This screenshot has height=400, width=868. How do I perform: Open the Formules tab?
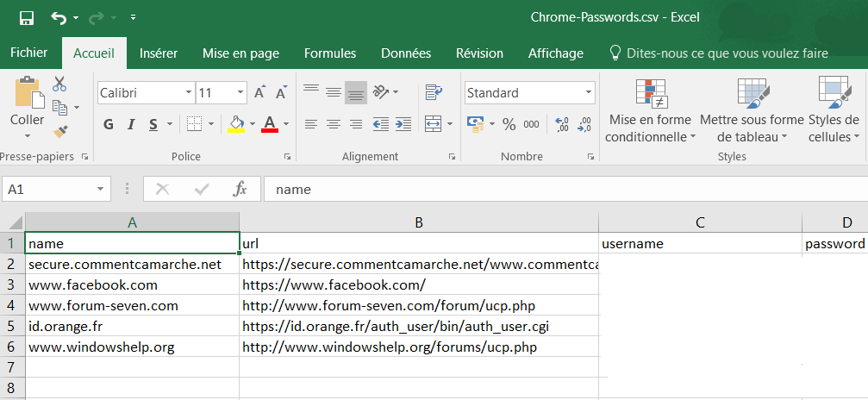(330, 53)
